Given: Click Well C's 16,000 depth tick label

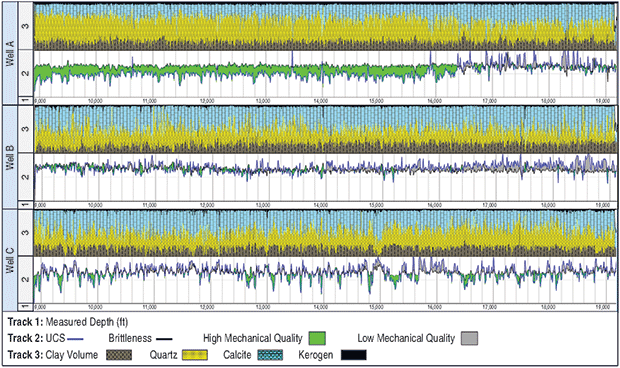Looking at the screenshot, I should 434,307.
